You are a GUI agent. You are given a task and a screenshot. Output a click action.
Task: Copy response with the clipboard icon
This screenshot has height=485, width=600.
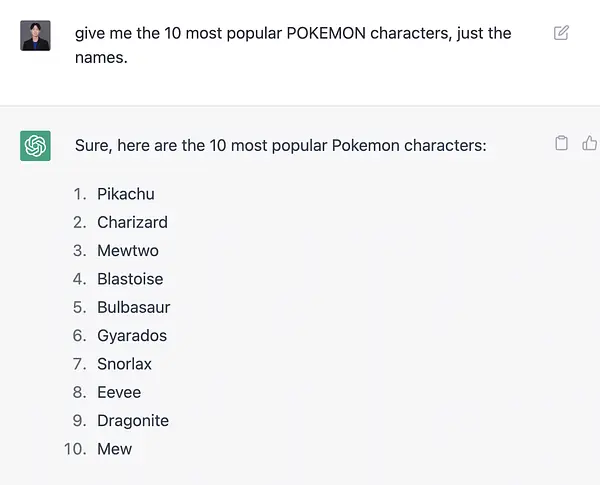click(561, 143)
